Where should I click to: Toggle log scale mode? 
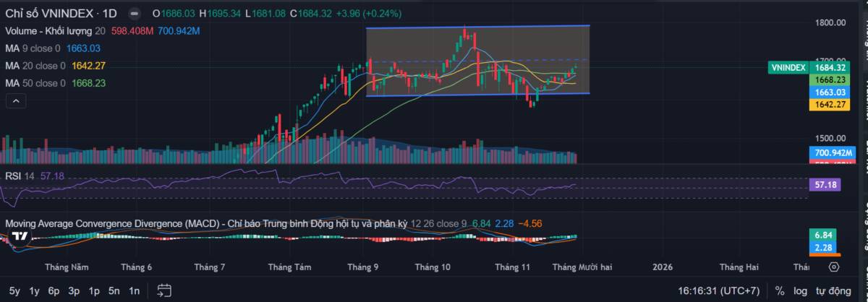point(801,290)
